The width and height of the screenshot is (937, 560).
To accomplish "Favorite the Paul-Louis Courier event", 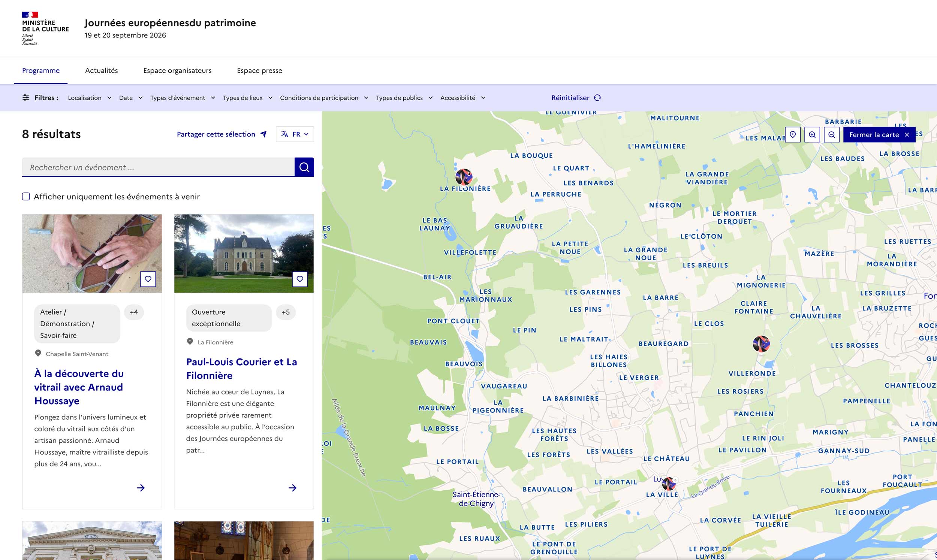I will tap(300, 279).
